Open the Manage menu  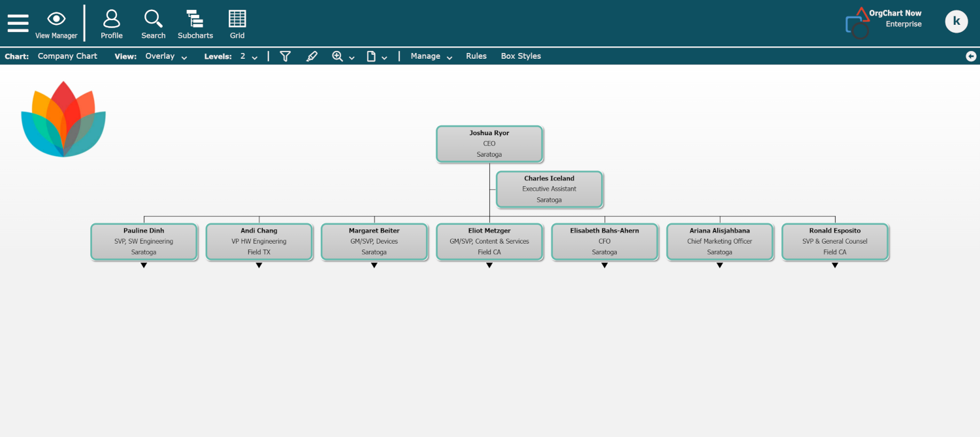[431, 56]
